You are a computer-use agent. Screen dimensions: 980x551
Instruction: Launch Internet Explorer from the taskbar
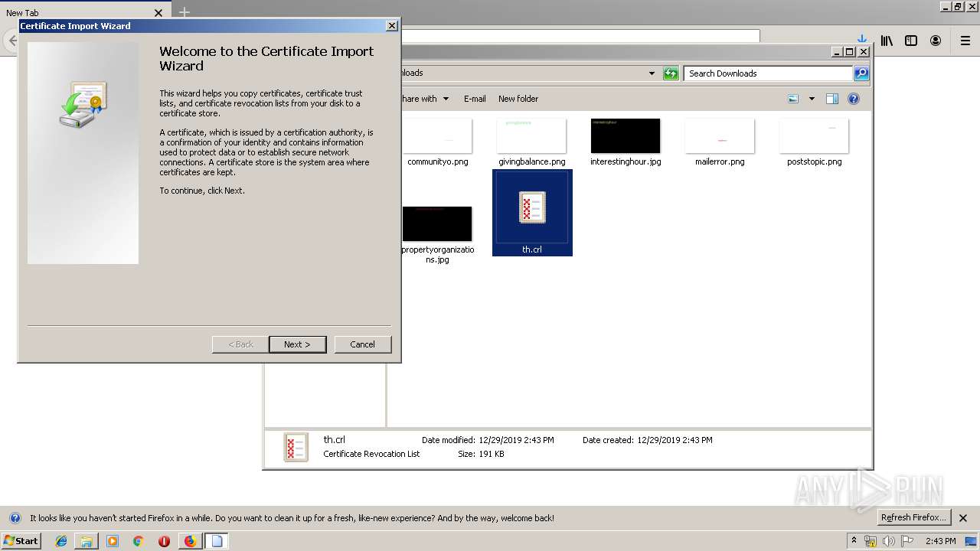coord(61,541)
